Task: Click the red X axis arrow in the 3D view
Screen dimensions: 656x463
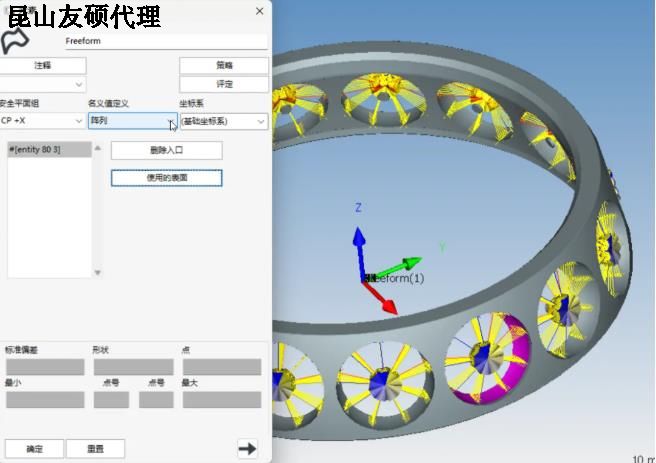Action: coord(387,301)
